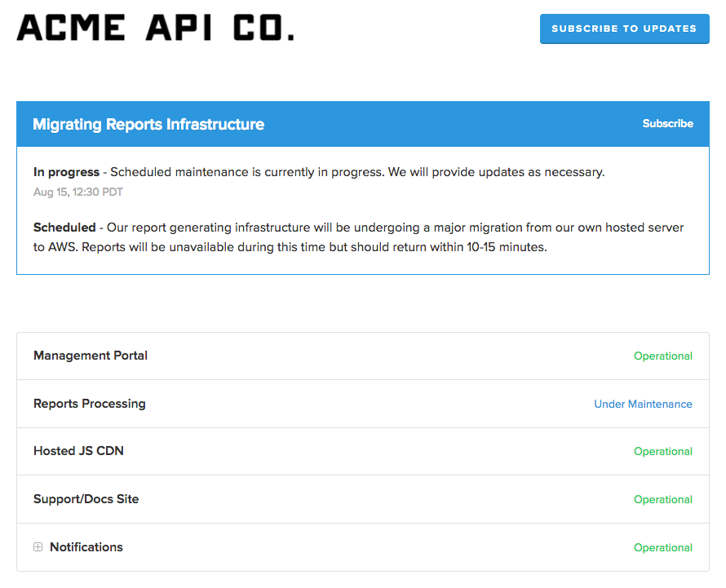Viewport: 726px width, 588px height.
Task: Click the Support/Docs Site component name
Action: pos(86,499)
